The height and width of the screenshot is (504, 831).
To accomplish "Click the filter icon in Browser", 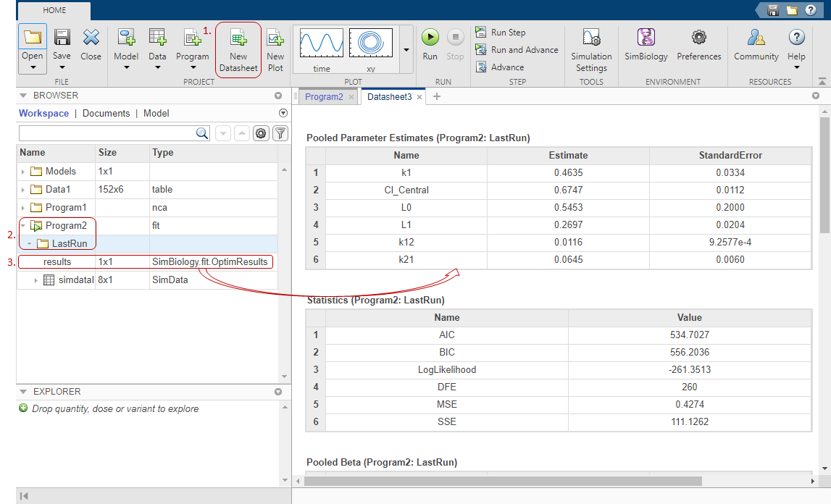I will tap(280, 133).
